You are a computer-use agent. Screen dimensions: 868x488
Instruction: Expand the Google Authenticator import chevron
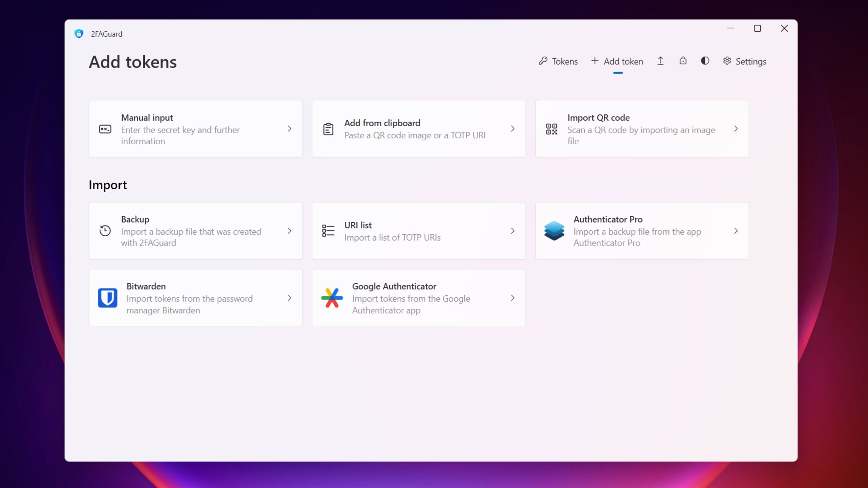(512, 298)
